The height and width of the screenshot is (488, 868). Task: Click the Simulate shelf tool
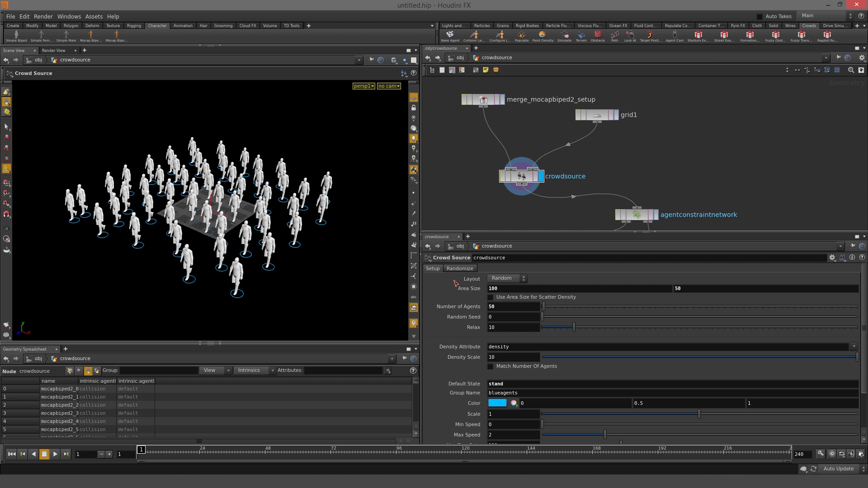click(x=564, y=36)
